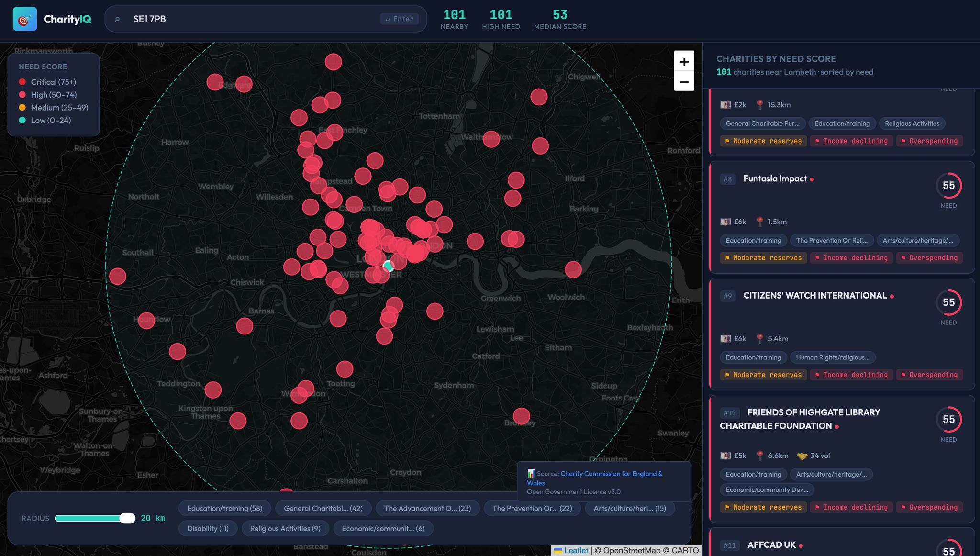Screen dimensions: 980x556
Task: Click the CharityIQ target logo icon
Action: pos(24,19)
